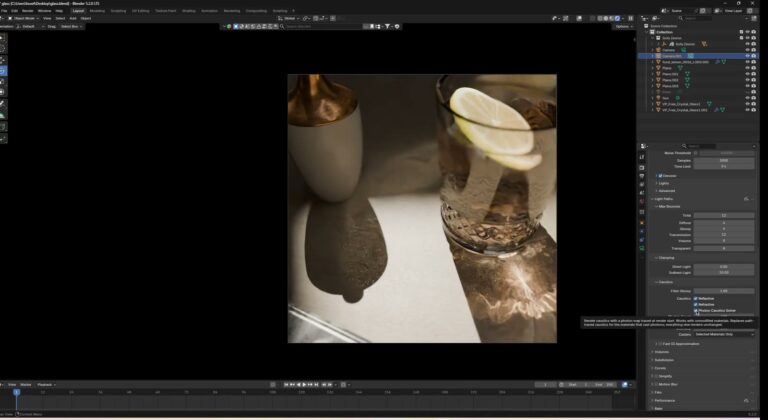This screenshot has width=768, height=420.
Task: Click the Camera object icon in outliner
Action: click(x=658, y=50)
